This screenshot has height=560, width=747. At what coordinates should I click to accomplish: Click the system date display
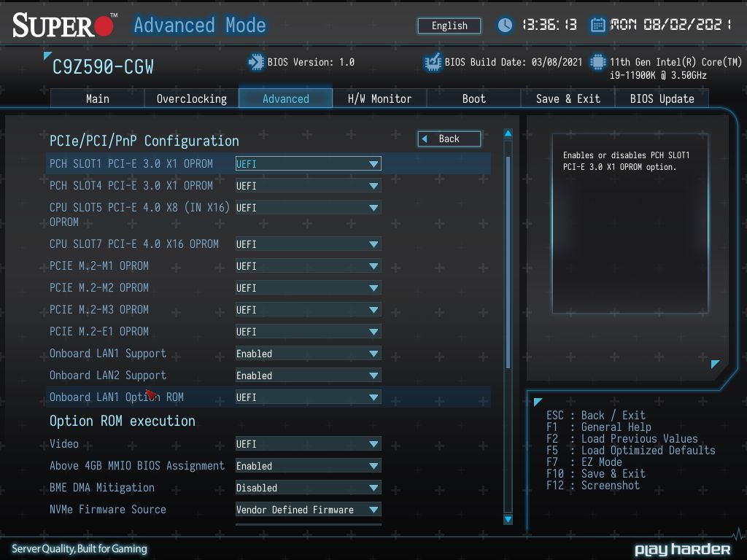click(671, 25)
